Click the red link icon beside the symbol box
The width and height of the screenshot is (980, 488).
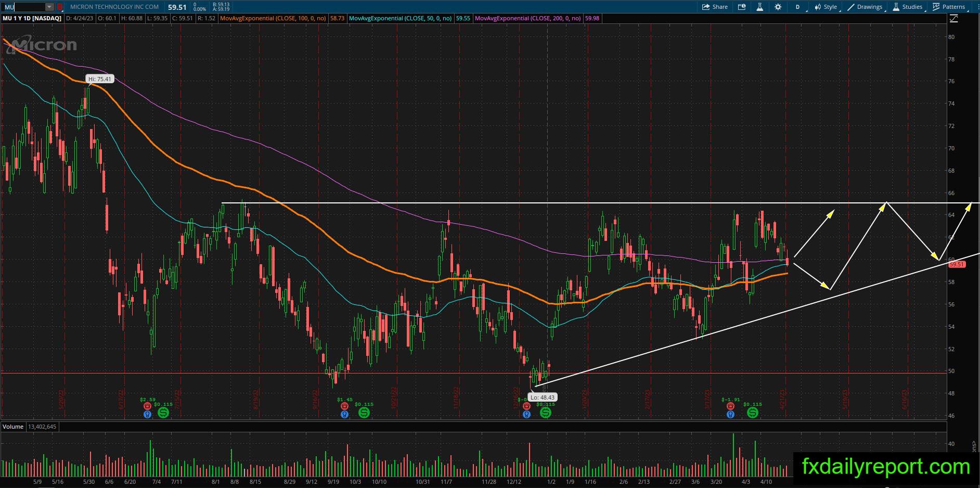(x=60, y=7)
